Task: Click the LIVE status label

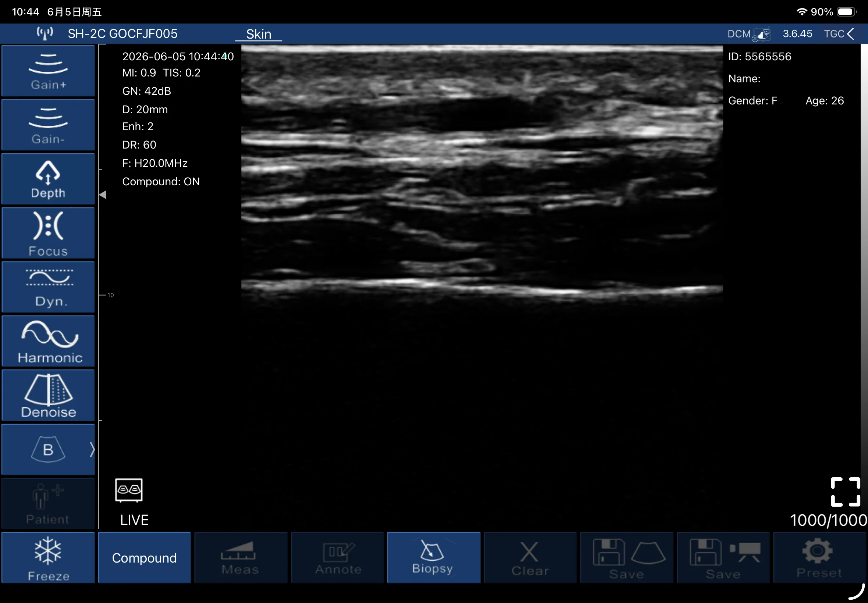Action: pyautogui.click(x=134, y=520)
